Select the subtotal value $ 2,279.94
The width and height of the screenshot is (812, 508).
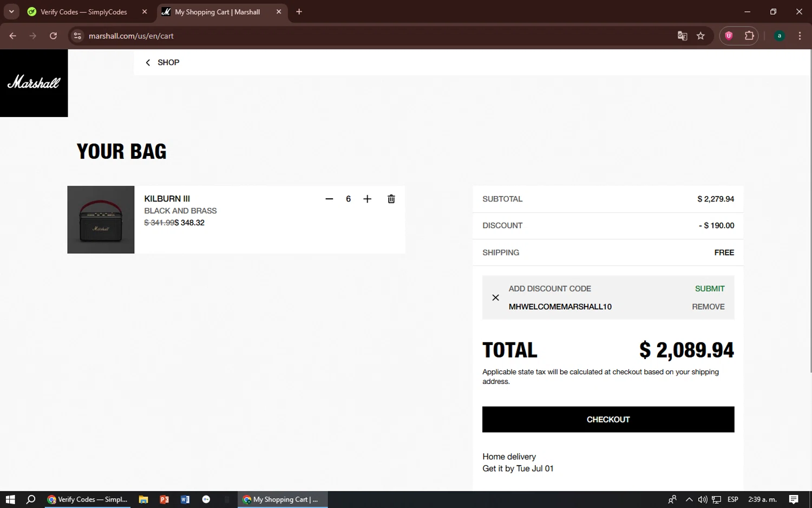click(x=716, y=199)
